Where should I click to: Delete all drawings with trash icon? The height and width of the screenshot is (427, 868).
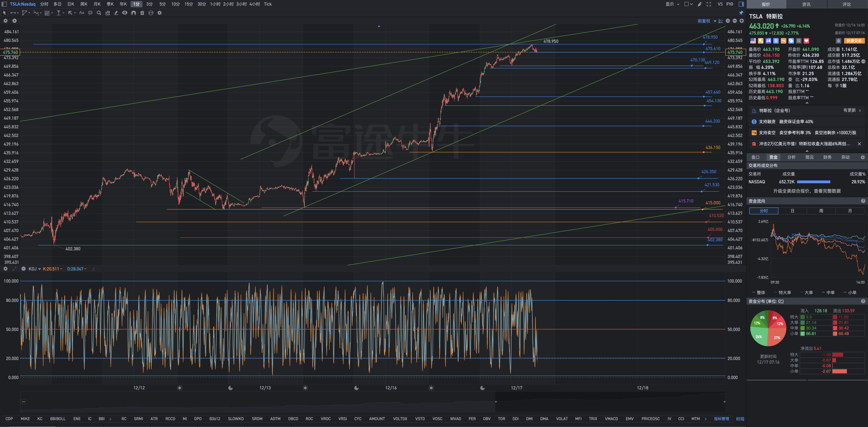(x=142, y=13)
